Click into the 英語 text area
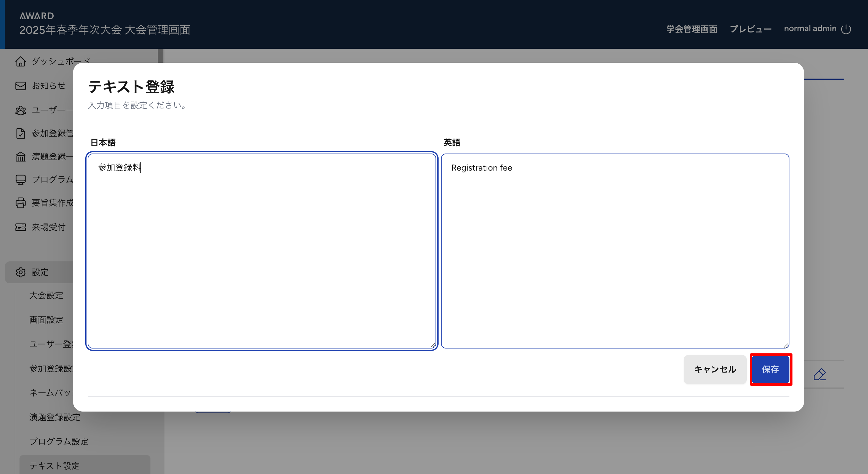The image size is (868, 474). coord(615,251)
